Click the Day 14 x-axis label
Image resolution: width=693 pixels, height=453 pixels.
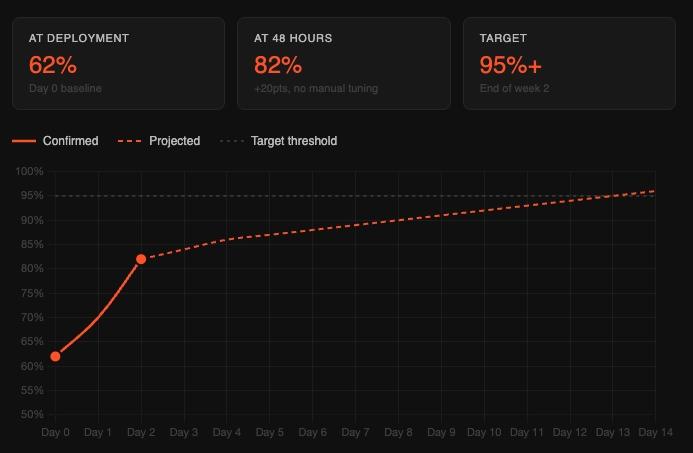[x=654, y=433]
